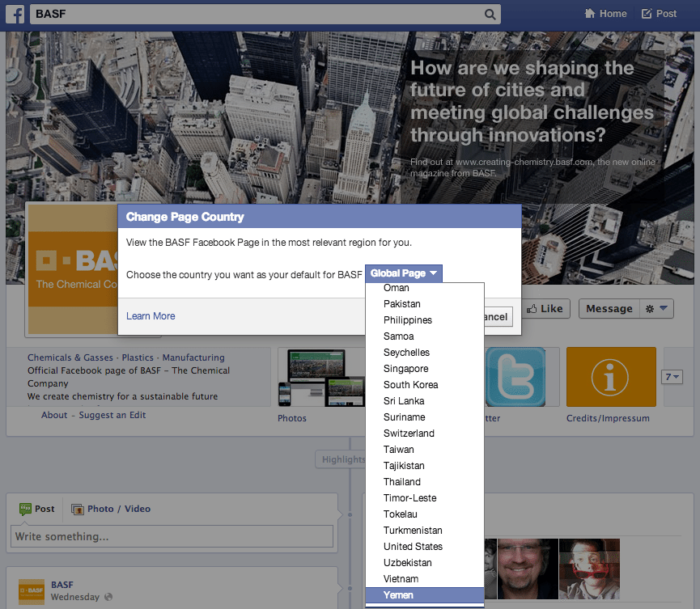Click the Credits/Impressum link
Screen dimensions: 700x609
coord(608,418)
